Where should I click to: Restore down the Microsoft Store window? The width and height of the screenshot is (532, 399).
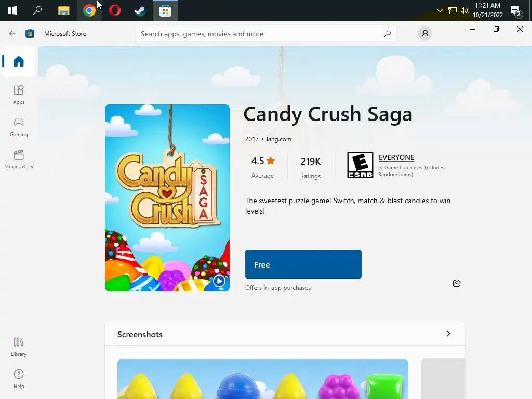(496, 29)
